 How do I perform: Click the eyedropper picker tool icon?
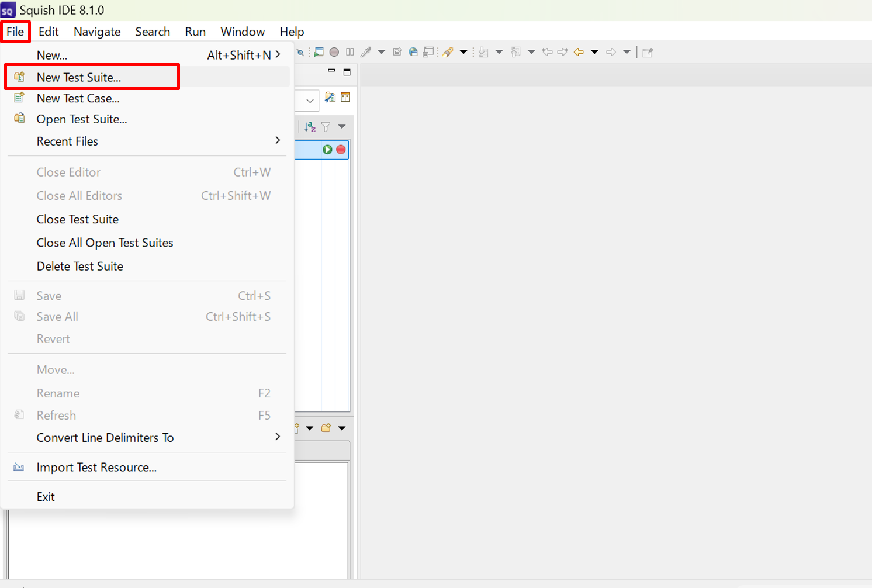click(366, 52)
